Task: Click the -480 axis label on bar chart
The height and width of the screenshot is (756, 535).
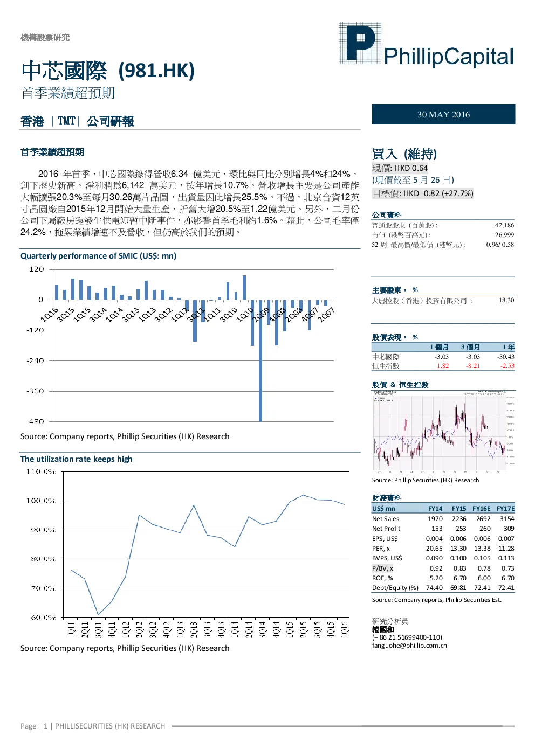Action: coord(36,421)
